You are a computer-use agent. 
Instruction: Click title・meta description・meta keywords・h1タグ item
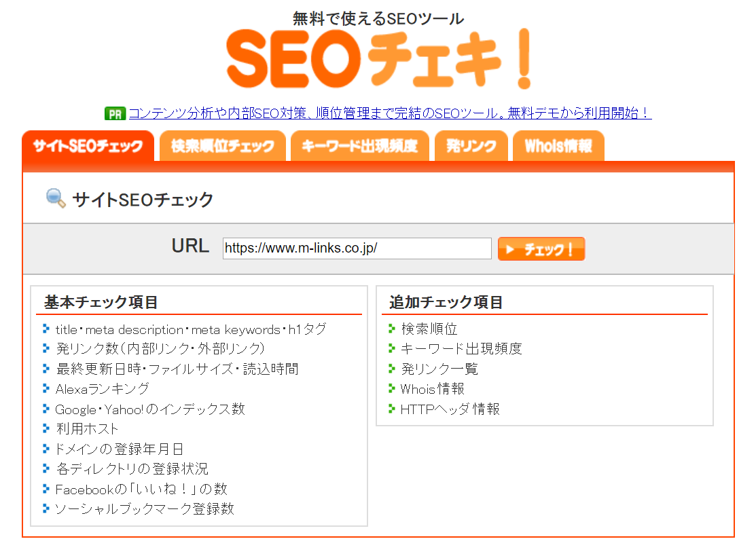(x=191, y=329)
